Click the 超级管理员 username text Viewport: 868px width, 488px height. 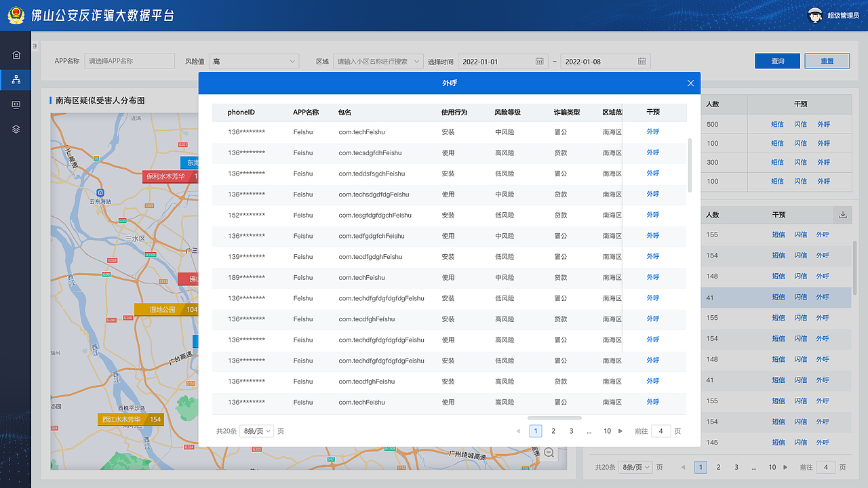[843, 16]
